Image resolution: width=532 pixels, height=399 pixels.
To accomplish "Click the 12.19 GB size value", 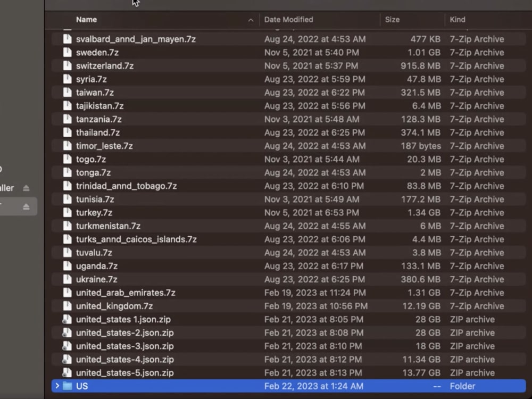I will point(421,306).
